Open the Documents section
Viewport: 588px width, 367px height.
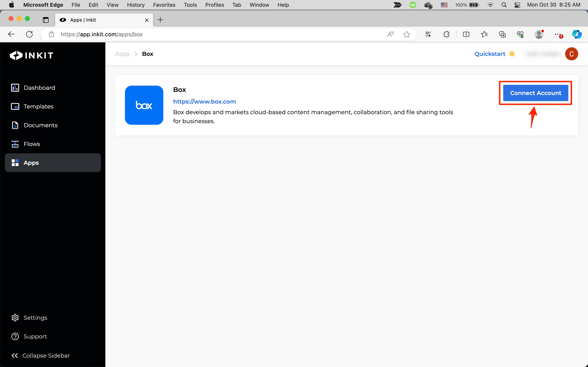click(x=40, y=125)
